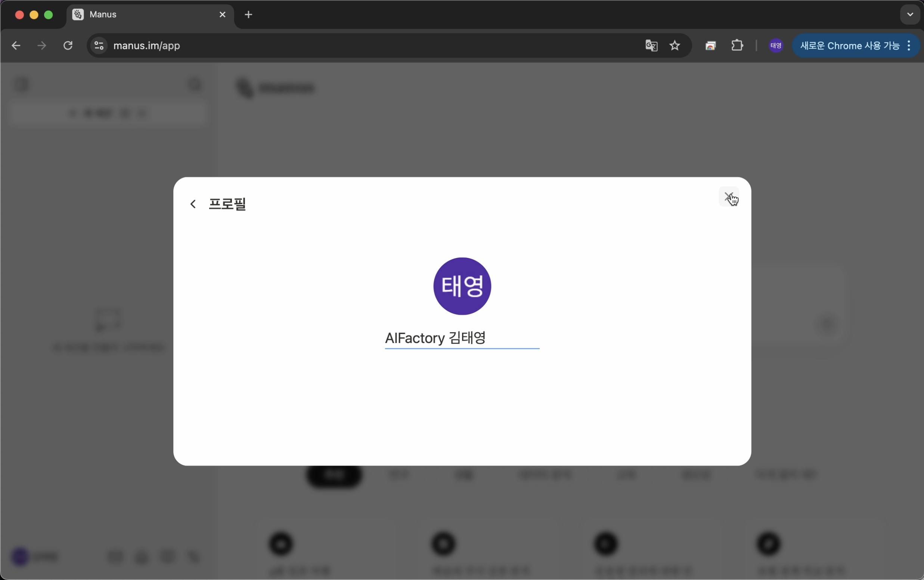Open a new browser tab
Image resolution: width=924 pixels, height=580 pixels.
tap(248, 15)
